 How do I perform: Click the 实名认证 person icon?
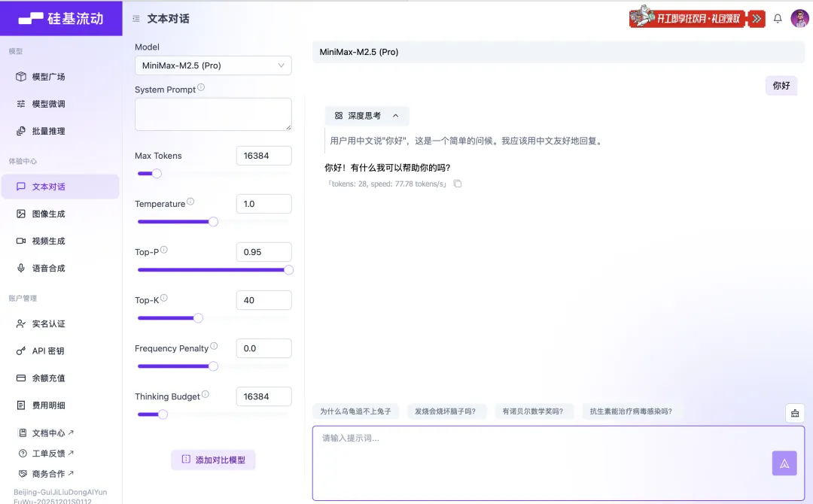[x=21, y=323]
